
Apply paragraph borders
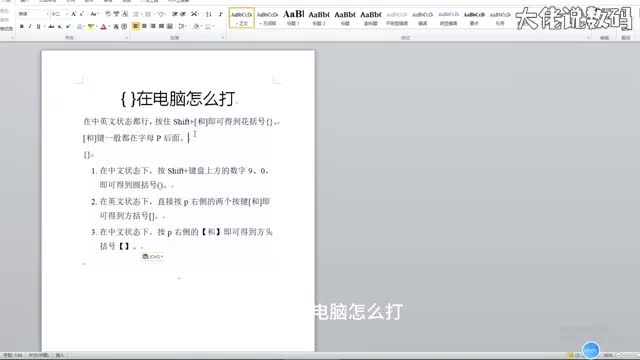click(x=207, y=26)
